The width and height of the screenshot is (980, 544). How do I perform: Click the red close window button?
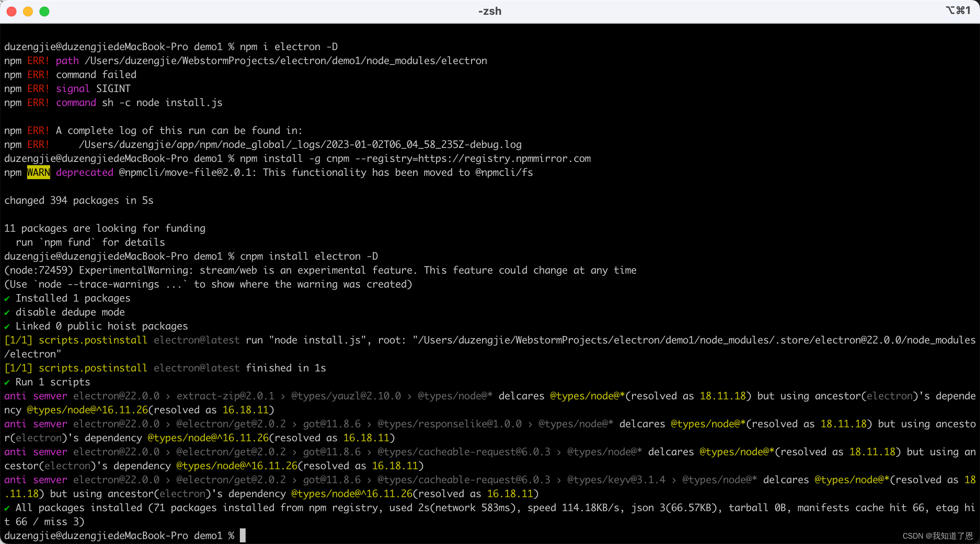pyautogui.click(x=12, y=12)
